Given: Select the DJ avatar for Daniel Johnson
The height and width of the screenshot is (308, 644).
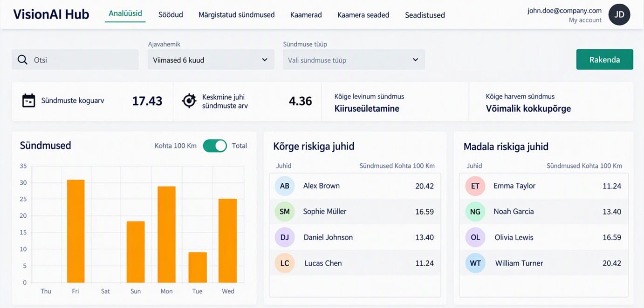Looking at the screenshot, I should (285, 237).
